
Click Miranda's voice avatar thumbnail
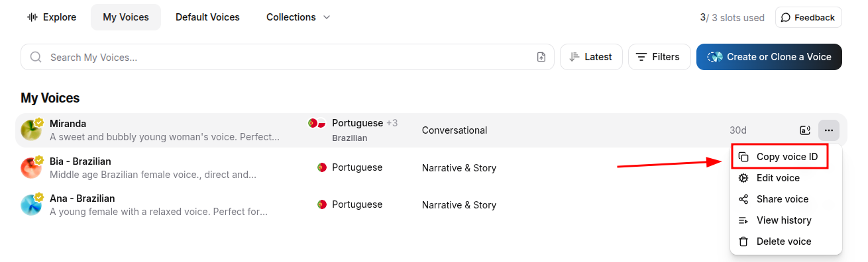pyautogui.click(x=31, y=130)
